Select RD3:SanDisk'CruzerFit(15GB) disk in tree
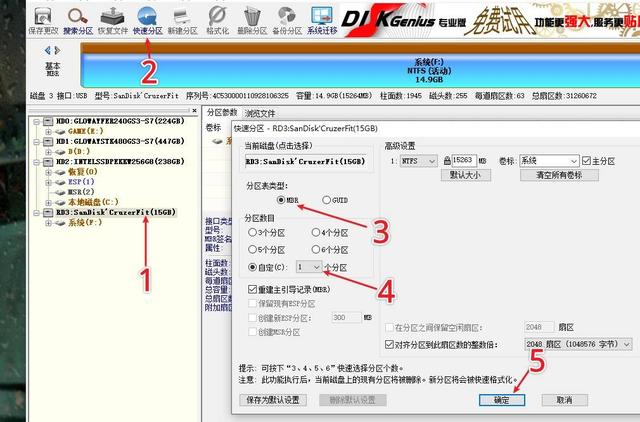 pos(116,212)
